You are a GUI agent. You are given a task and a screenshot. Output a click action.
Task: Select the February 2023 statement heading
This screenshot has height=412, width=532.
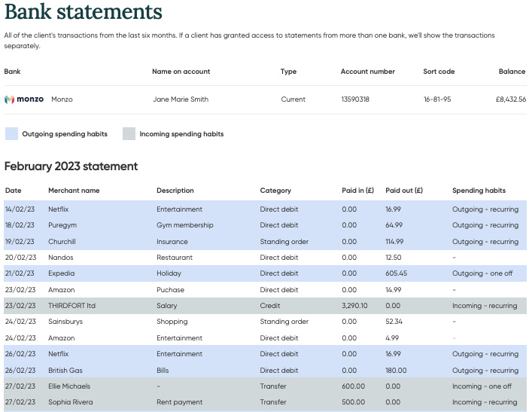click(71, 166)
